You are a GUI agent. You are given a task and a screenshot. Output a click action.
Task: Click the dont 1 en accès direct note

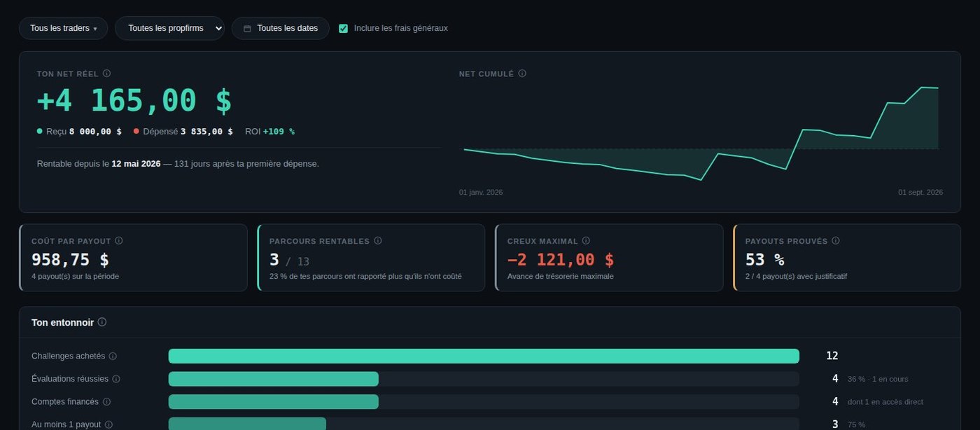(x=885, y=402)
